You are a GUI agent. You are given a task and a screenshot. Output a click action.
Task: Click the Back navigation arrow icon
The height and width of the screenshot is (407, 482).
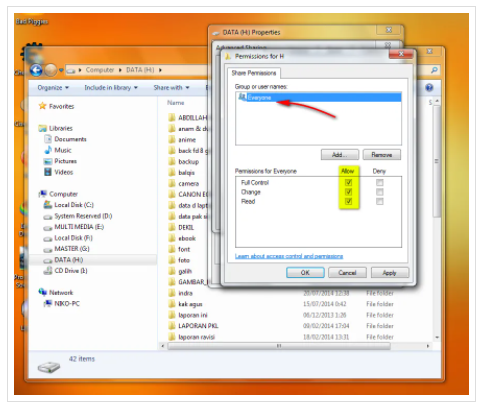[36, 70]
